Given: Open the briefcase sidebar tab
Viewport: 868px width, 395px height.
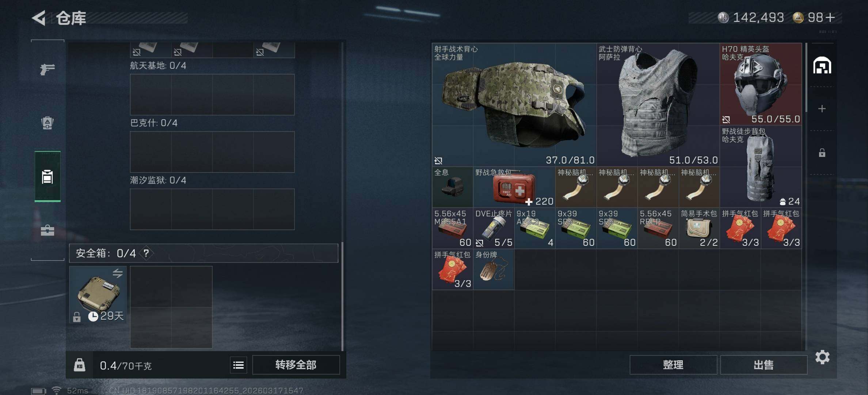Looking at the screenshot, I should (x=47, y=230).
